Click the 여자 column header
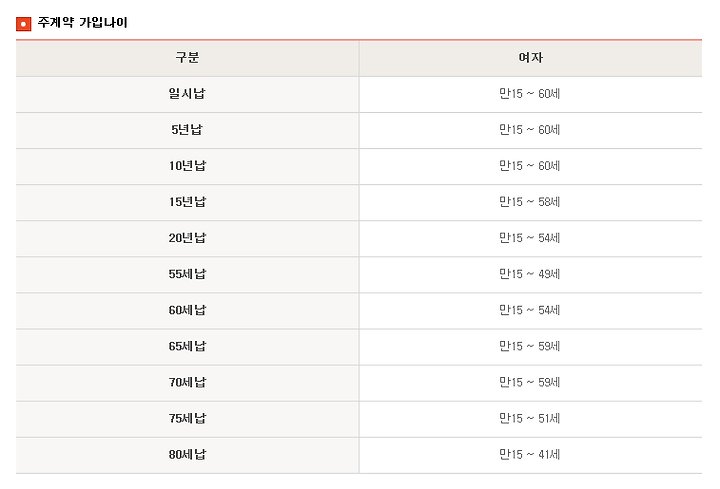Viewport: 720px width, 489px height. tap(530, 57)
